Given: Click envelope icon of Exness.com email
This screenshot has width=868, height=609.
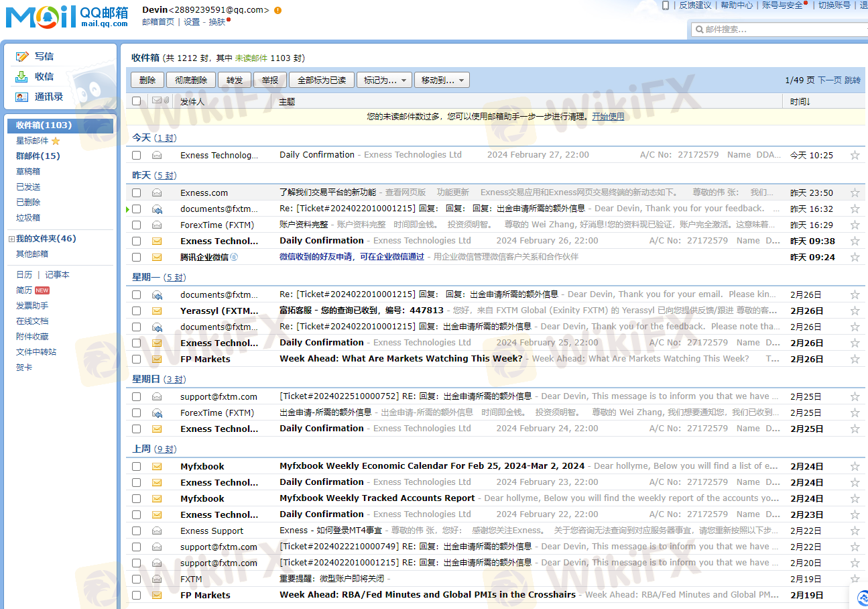Looking at the screenshot, I should point(157,192).
